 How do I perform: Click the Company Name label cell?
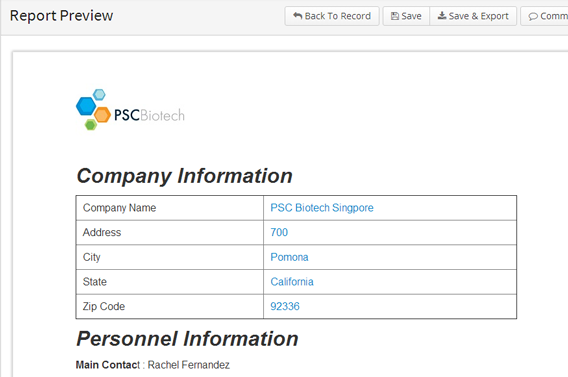point(170,208)
